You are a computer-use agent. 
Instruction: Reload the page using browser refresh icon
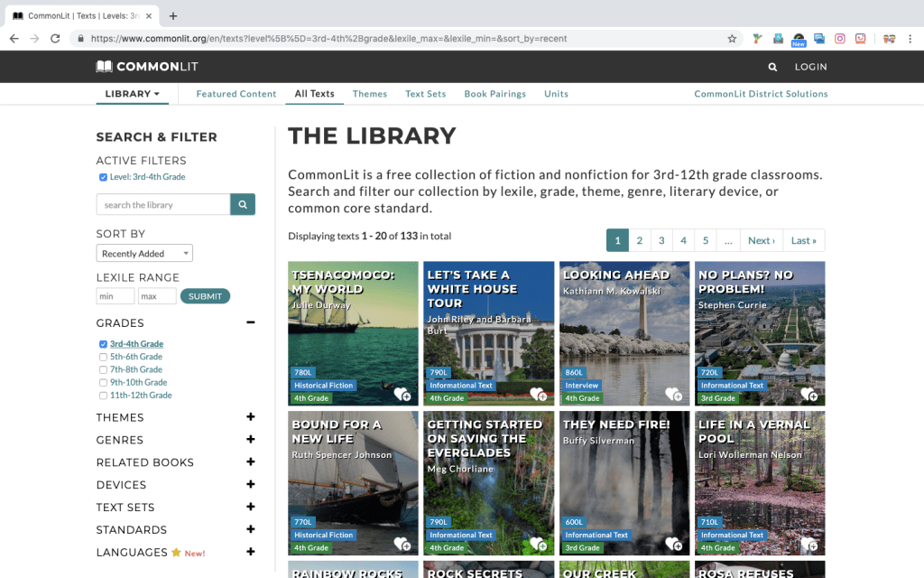[55, 39]
